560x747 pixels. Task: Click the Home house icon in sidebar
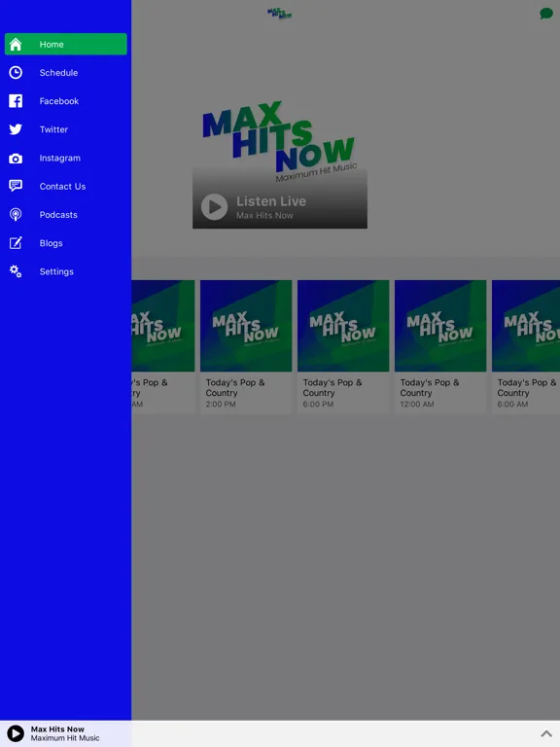(16, 45)
